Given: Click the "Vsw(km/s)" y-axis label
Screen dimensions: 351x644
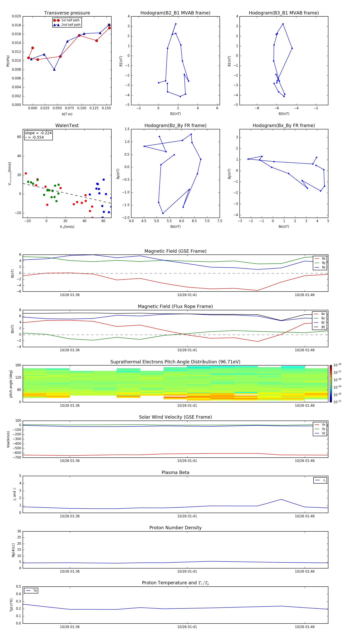Looking at the screenshot, I should pyautogui.click(x=8, y=439).
